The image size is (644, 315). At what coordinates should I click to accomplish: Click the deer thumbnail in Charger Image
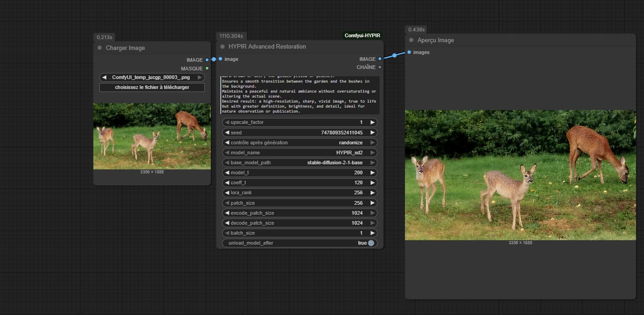click(x=152, y=136)
